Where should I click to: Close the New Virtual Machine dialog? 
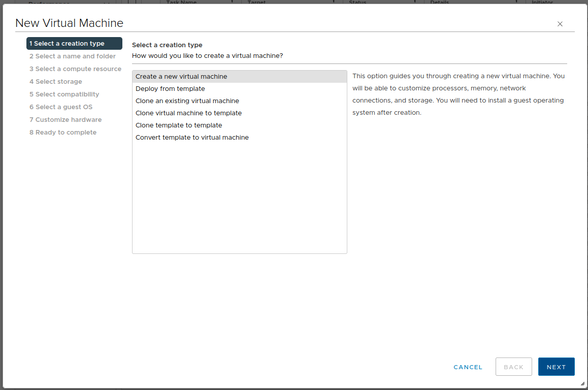point(560,24)
